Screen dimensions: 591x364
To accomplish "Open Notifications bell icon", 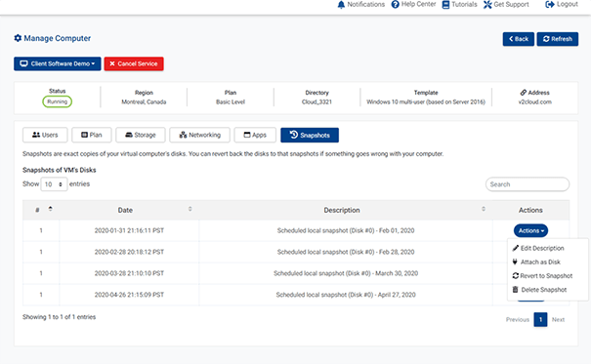I will click(x=341, y=5).
